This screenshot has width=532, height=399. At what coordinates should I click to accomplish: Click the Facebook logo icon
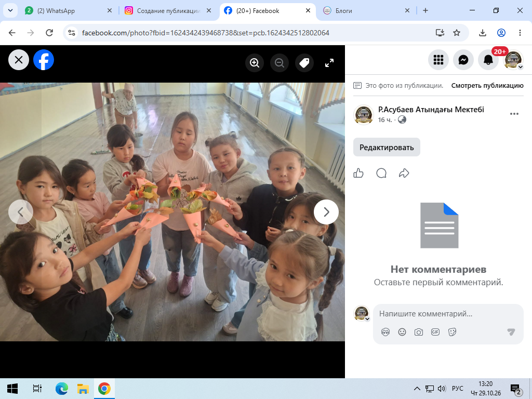[x=44, y=60]
